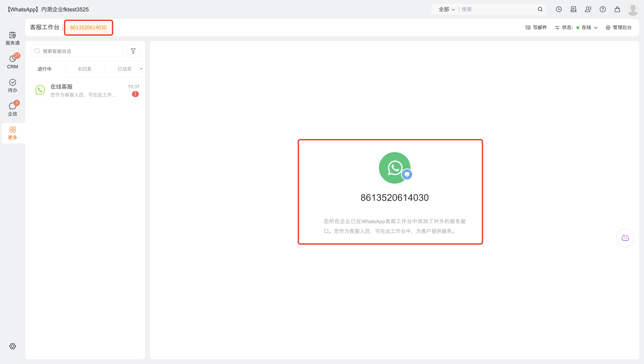Click the 写邮件 button
The width and height of the screenshot is (644, 364).
(x=536, y=28)
